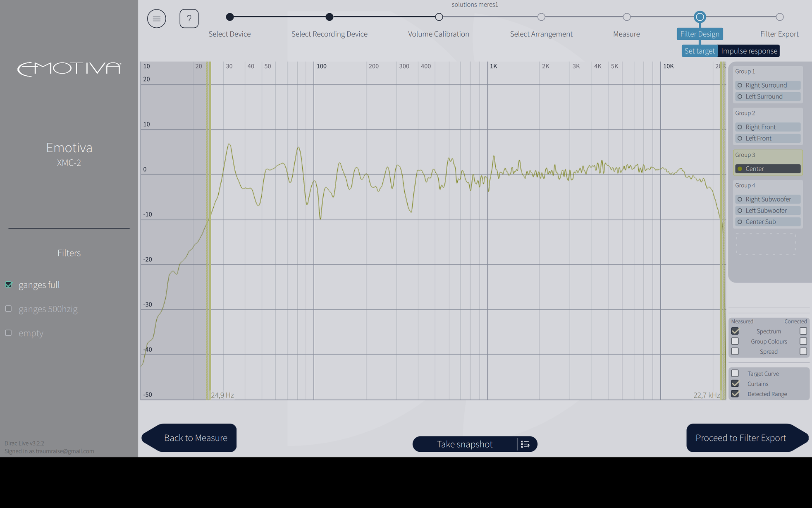The height and width of the screenshot is (508, 812).
Task: Open snapshot list icon beside Take snapshot
Action: (525, 444)
